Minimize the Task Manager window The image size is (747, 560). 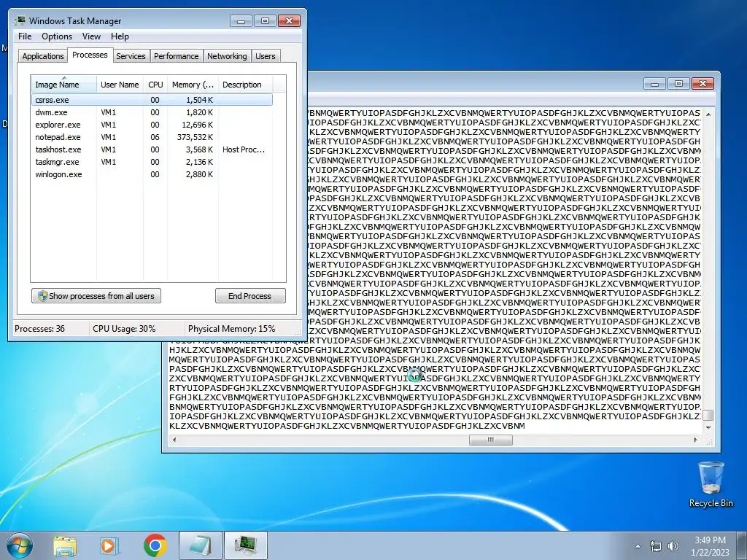pyautogui.click(x=241, y=21)
